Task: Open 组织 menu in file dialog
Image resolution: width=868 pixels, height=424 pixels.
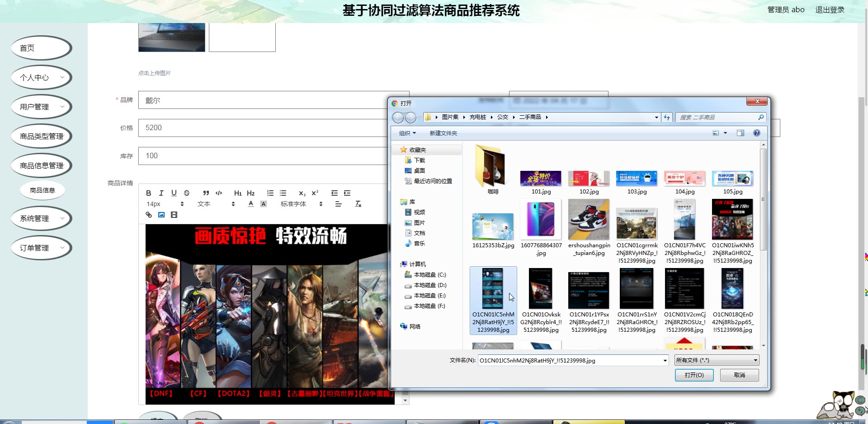Action: (407, 133)
